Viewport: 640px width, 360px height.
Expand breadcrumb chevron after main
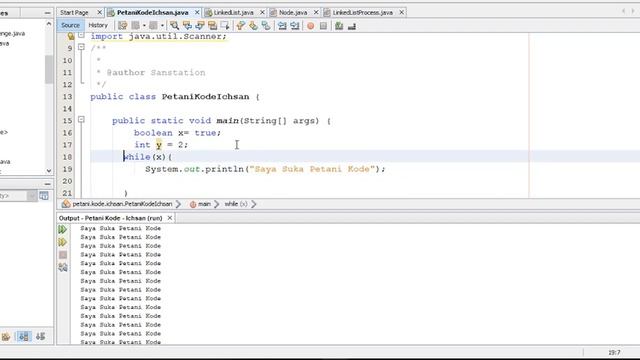(216, 204)
